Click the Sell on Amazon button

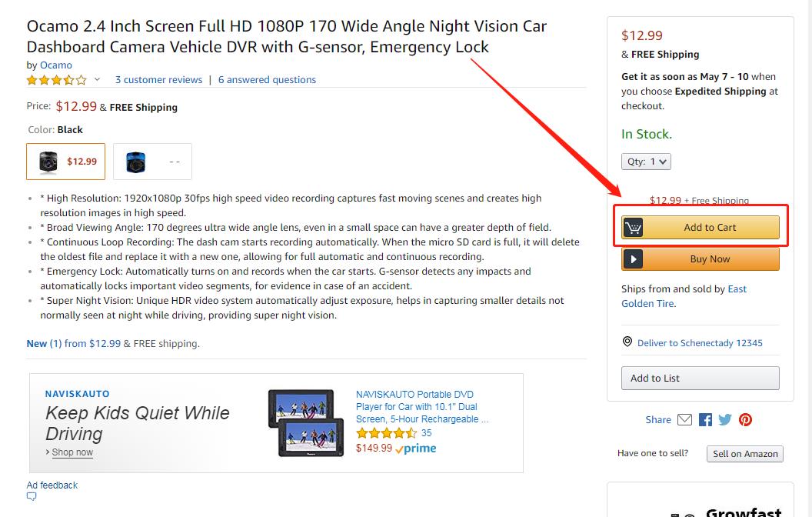click(744, 454)
